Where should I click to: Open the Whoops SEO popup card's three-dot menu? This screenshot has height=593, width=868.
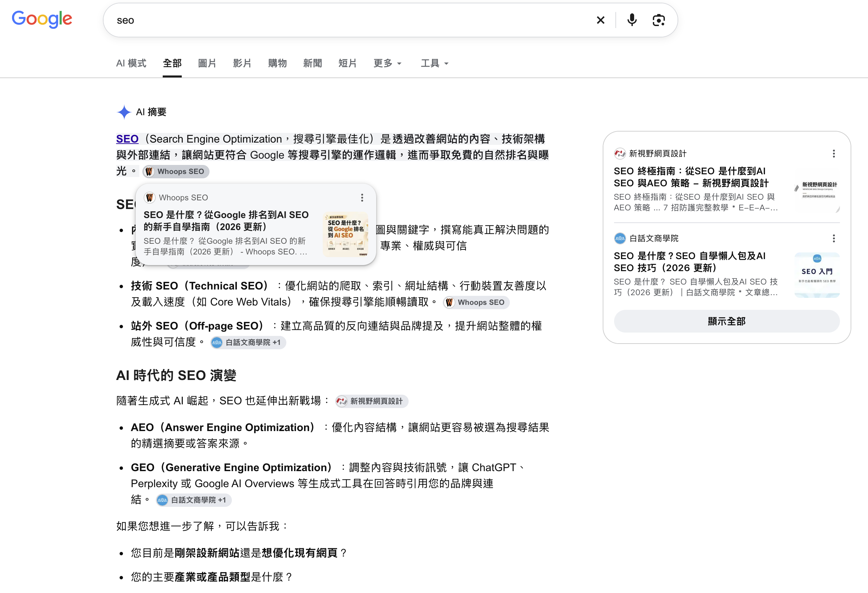click(362, 197)
